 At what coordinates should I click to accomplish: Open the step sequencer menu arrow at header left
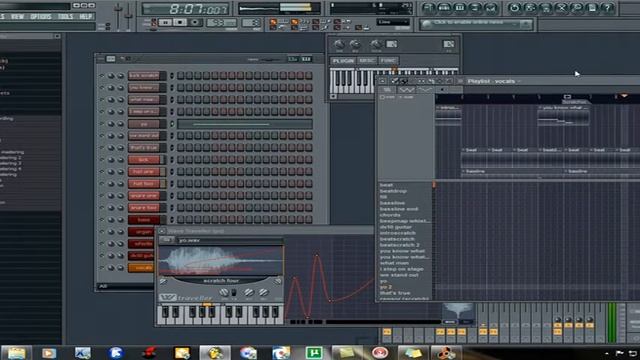[100, 59]
